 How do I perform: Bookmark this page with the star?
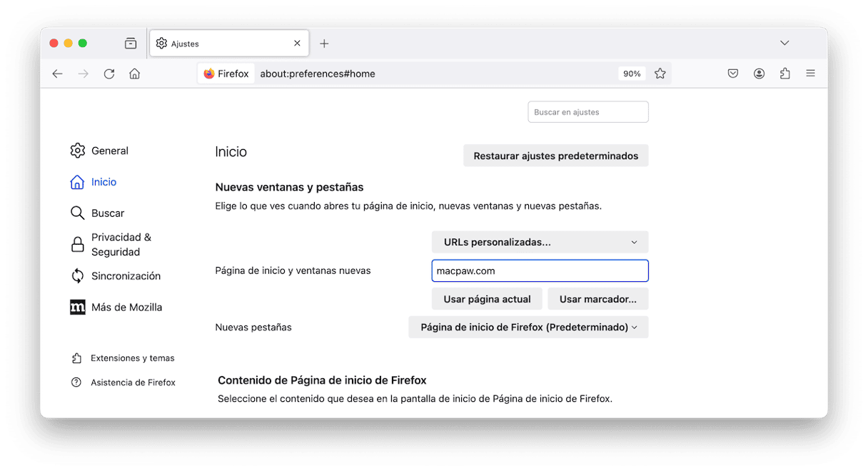coord(660,74)
